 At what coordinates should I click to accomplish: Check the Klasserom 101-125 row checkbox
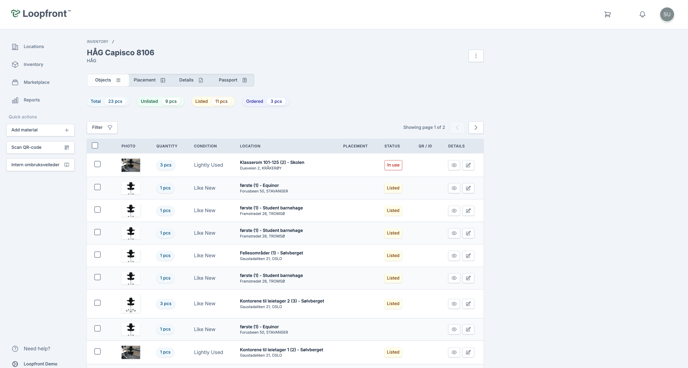(x=97, y=164)
